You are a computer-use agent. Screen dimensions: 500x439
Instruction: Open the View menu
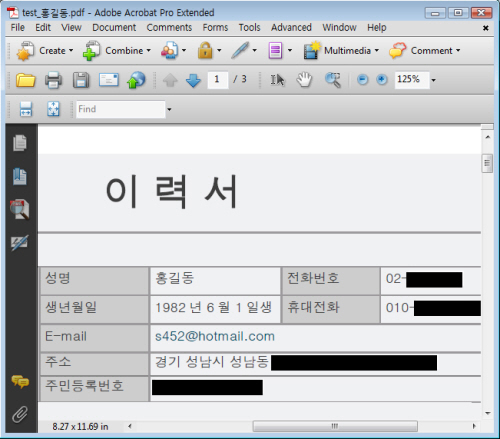click(x=71, y=27)
